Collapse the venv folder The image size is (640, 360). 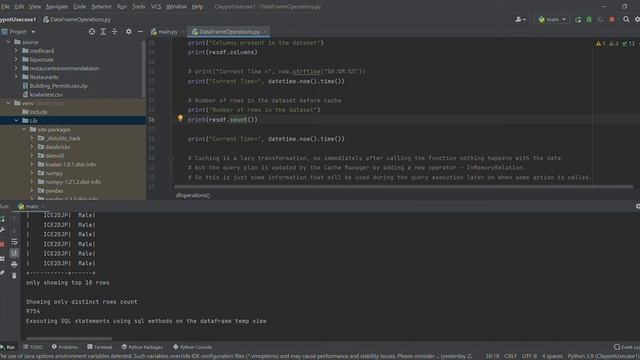[8, 103]
